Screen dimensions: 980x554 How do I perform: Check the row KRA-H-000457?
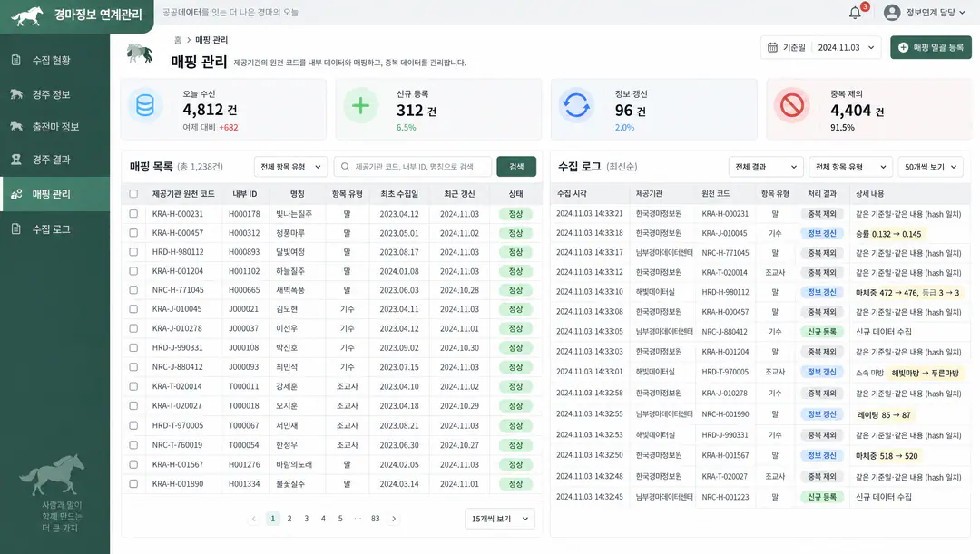[x=133, y=232]
